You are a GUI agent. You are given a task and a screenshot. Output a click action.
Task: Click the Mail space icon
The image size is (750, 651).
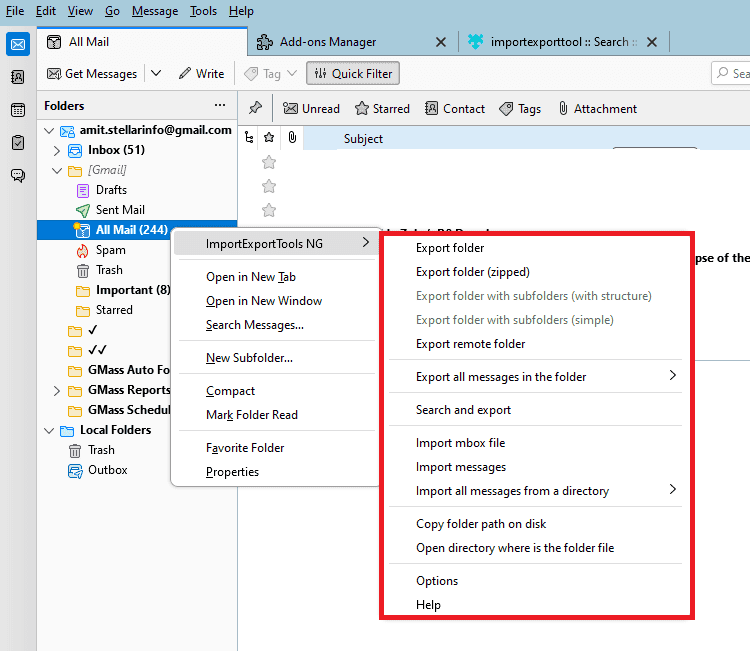tap(18, 44)
